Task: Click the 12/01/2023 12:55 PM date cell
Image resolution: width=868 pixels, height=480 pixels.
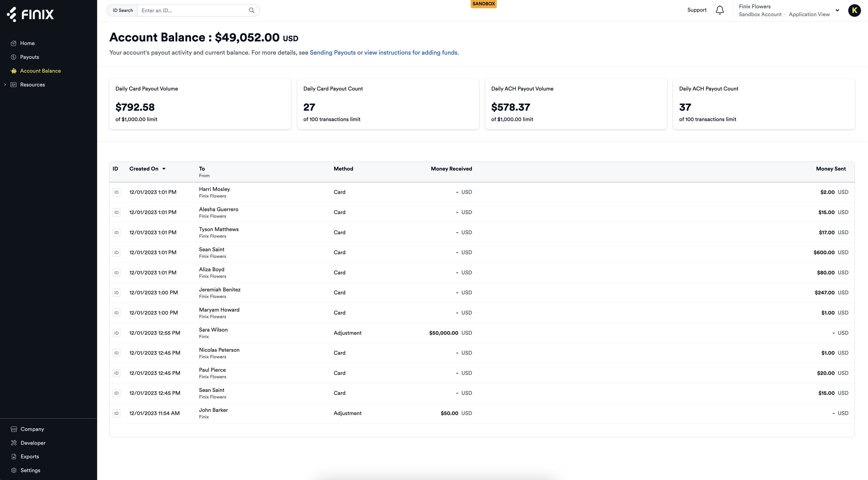Action: point(155,333)
